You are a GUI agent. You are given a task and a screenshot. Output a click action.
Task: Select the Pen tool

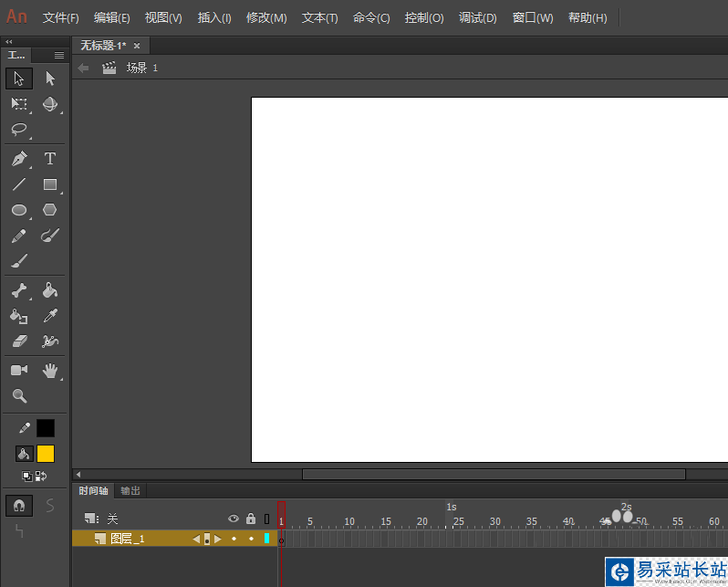coord(19,159)
